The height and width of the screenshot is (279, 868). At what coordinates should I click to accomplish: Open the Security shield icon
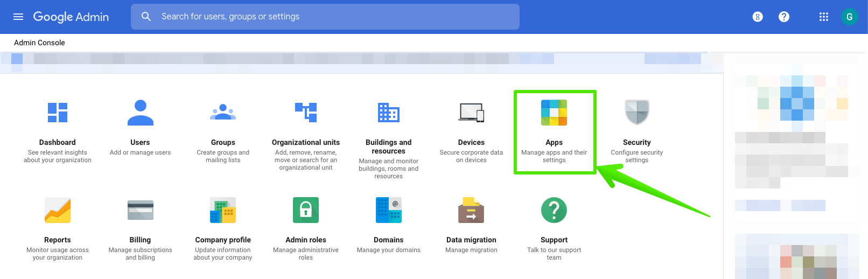pyautogui.click(x=637, y=112)
